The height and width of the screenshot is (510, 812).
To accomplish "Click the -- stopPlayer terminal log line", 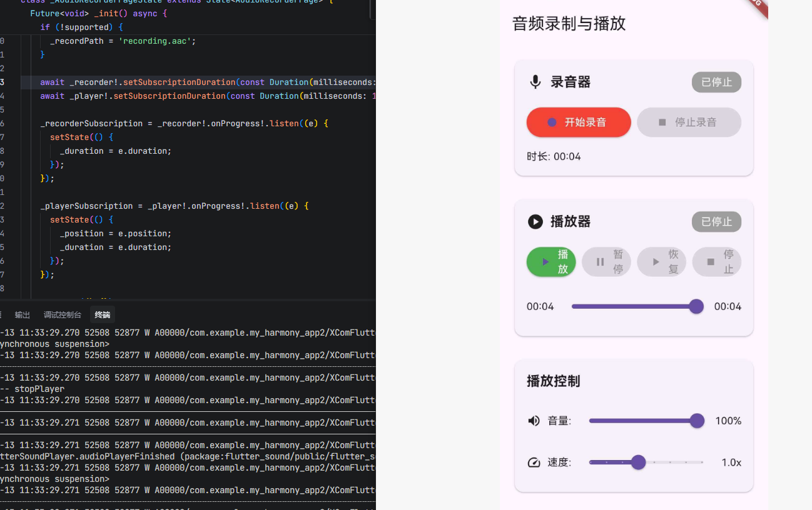I will tap(33, 389).
